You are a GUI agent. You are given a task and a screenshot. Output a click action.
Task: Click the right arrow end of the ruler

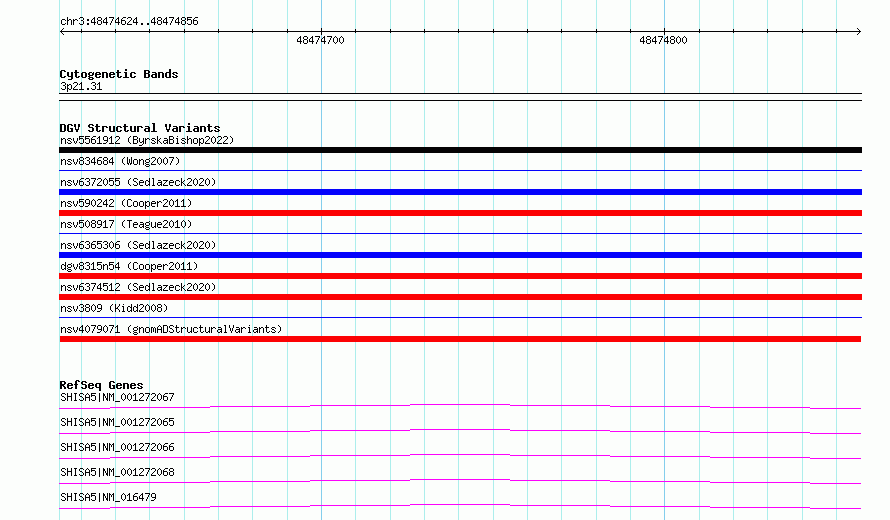(x=858, y=32)
